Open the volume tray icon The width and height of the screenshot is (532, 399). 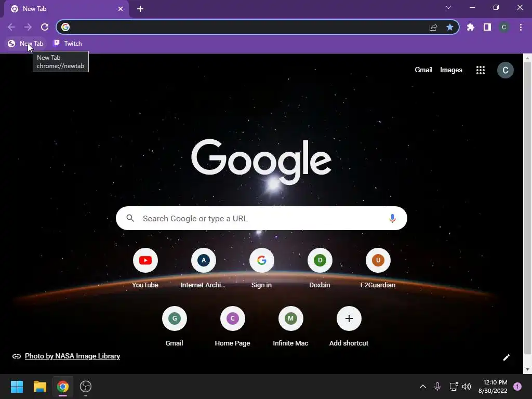point(467,387)
